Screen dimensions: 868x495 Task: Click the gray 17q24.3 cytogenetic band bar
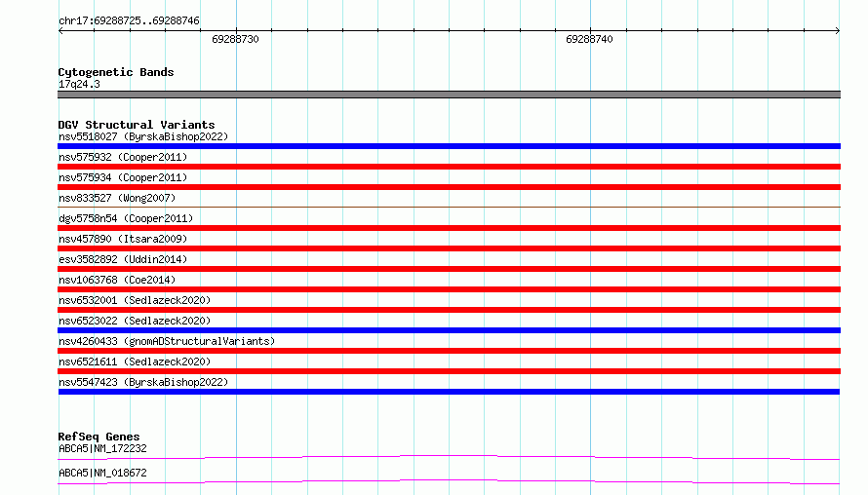[x=449, y=95]
